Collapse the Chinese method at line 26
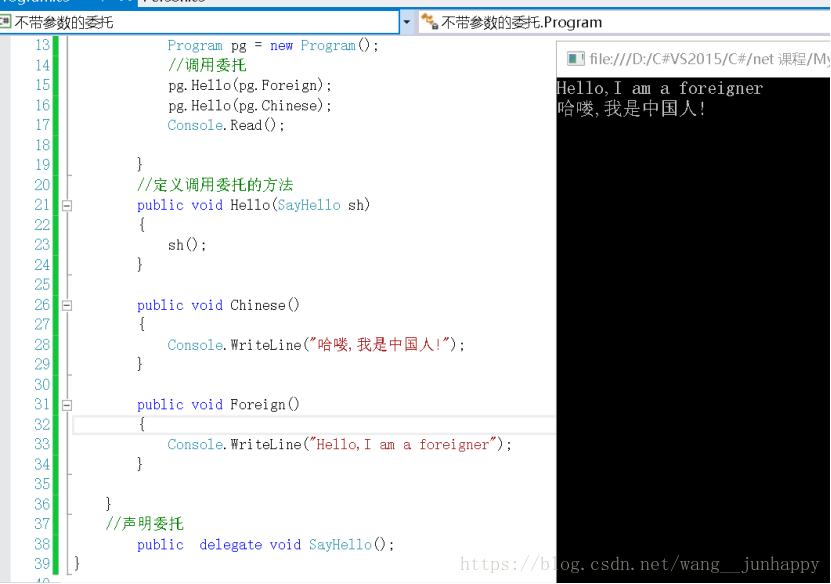The image size is (831, 584). (67, 305)
